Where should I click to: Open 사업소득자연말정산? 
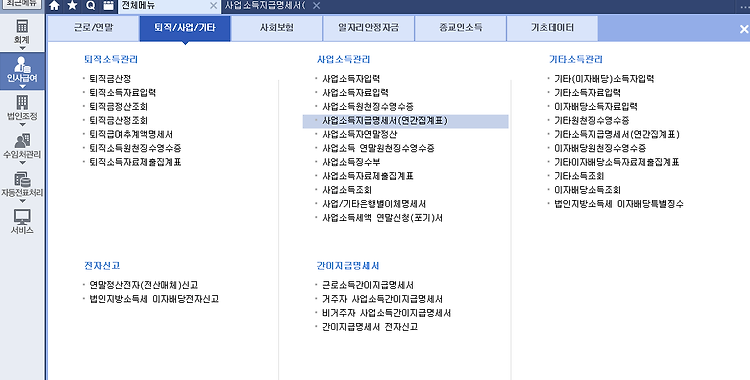click(360, 134)
